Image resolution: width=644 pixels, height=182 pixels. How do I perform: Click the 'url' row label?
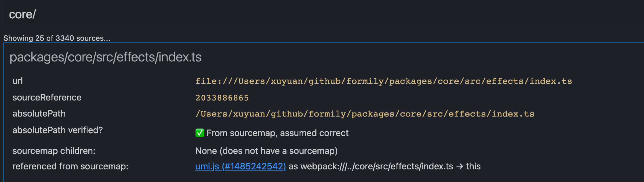pyautogui.click(x=18, y=81)
